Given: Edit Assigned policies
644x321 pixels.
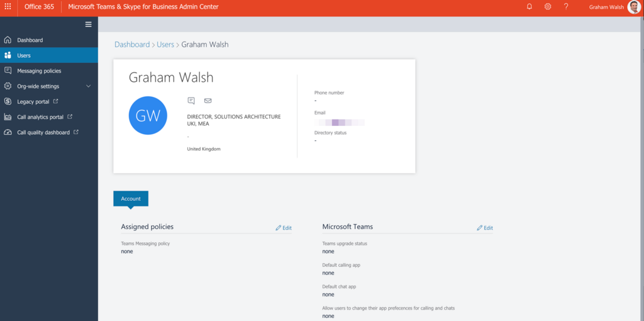Looking at the screenshot, I should pos(284,228).
